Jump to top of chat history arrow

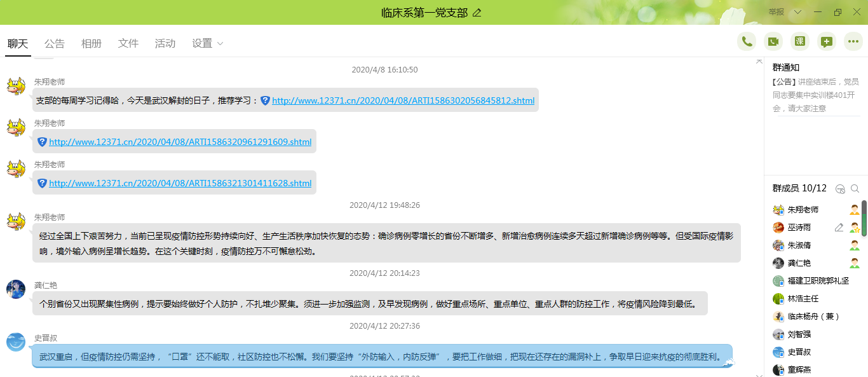[x=759, y=61]
